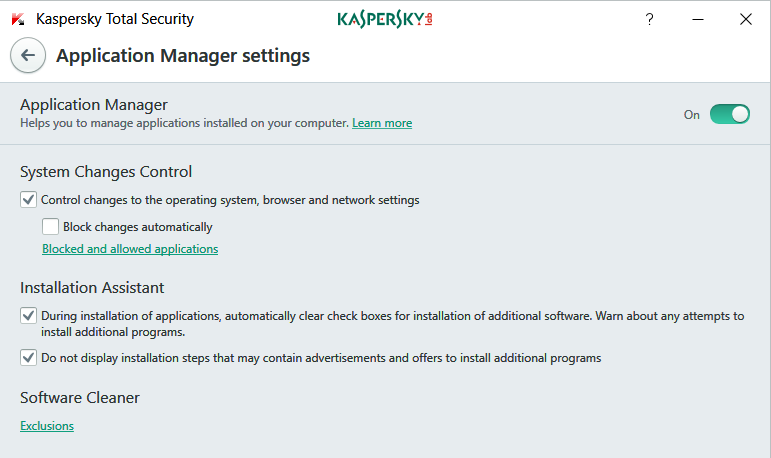Uncheck Do not display installation steps option
Screen dimensions: 771x458
28,357
